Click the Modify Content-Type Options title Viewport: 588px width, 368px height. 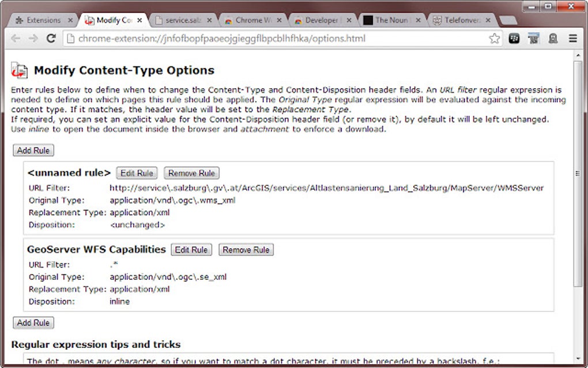124,70
